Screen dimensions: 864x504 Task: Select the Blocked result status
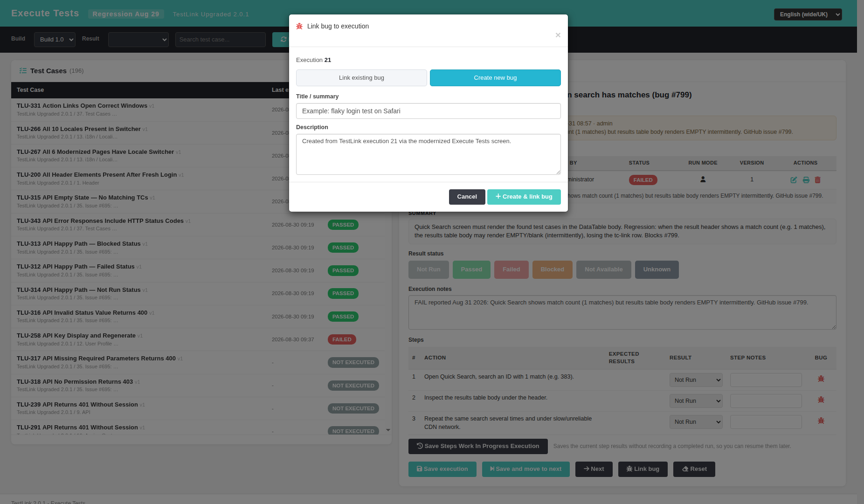pos(553,269)
